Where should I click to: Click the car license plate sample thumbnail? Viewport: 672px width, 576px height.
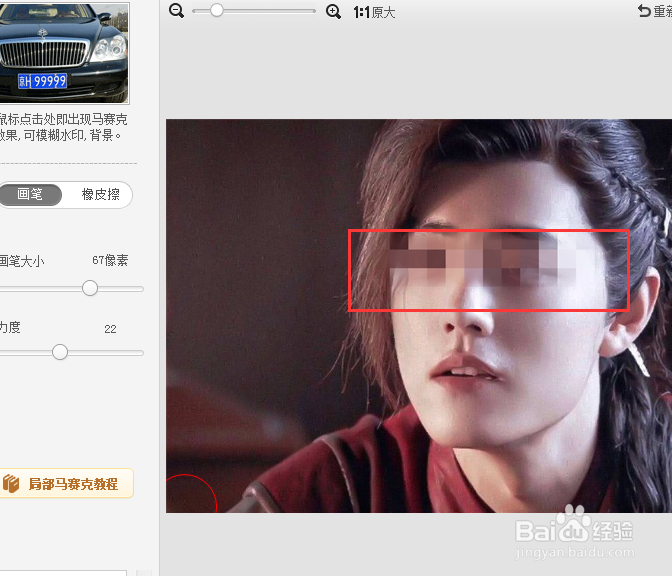(x=64, y=53)
